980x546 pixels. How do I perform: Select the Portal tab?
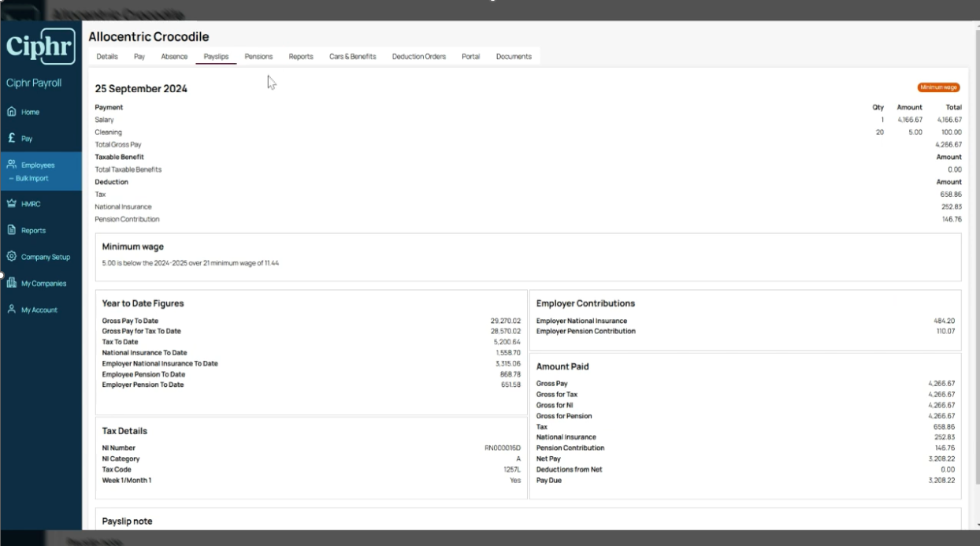pyautogui.click(x=470, y=56)
